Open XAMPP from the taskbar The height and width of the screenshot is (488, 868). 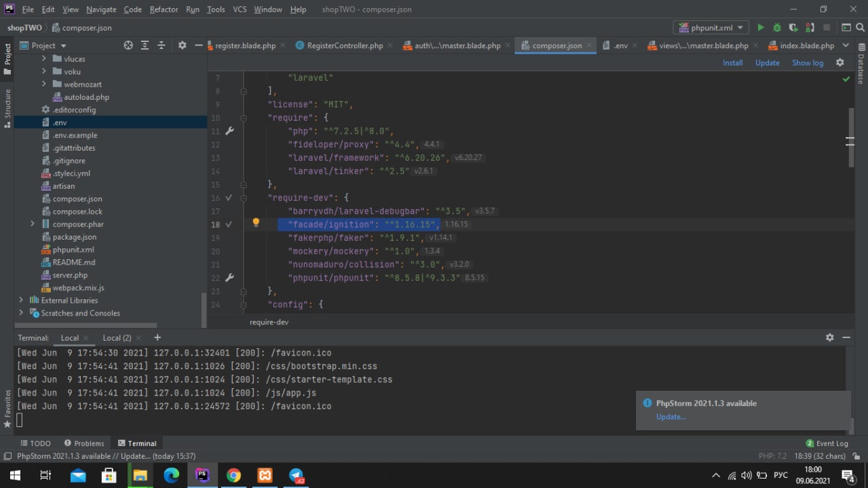tap(265, 475)
